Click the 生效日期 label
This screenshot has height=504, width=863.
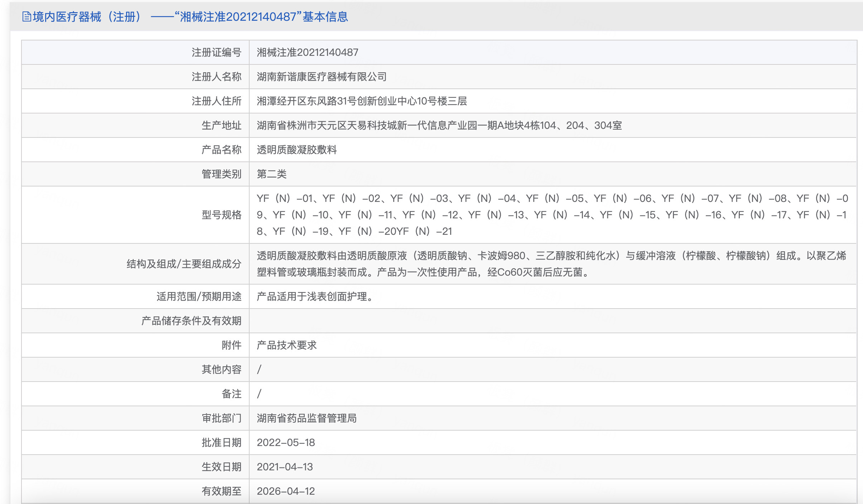click(221, 467)
